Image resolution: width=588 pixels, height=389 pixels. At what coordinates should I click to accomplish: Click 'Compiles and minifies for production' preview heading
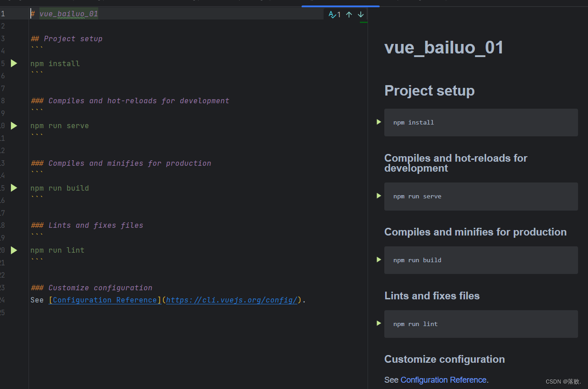click(x=475, y=232)
